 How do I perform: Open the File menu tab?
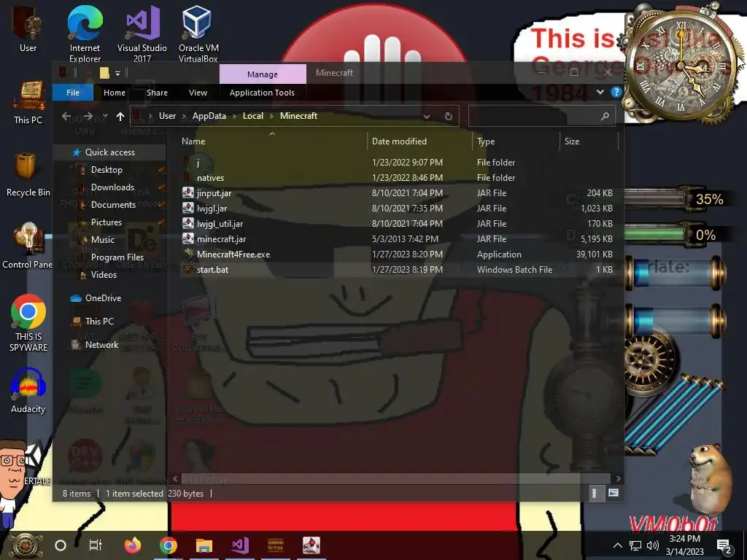pyautogui.click(x=73, y=93)
